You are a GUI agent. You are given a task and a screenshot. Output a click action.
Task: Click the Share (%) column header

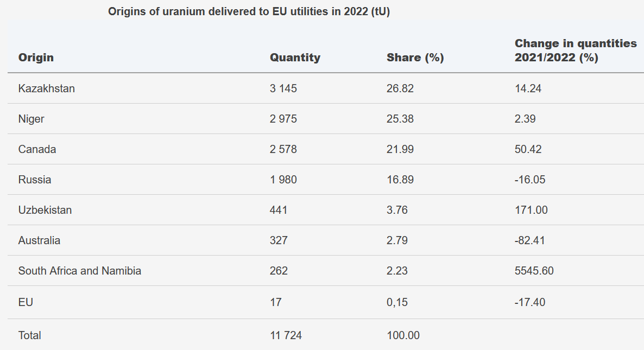click(x=415, y=58)
